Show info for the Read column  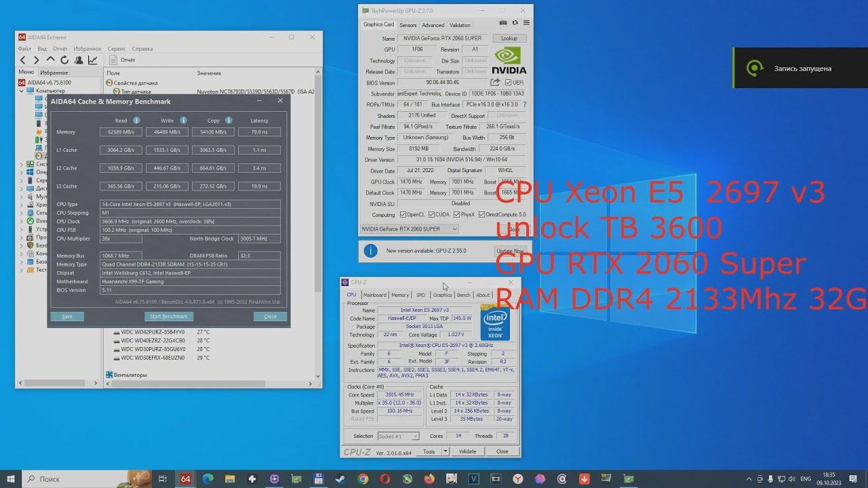(136, 120)
